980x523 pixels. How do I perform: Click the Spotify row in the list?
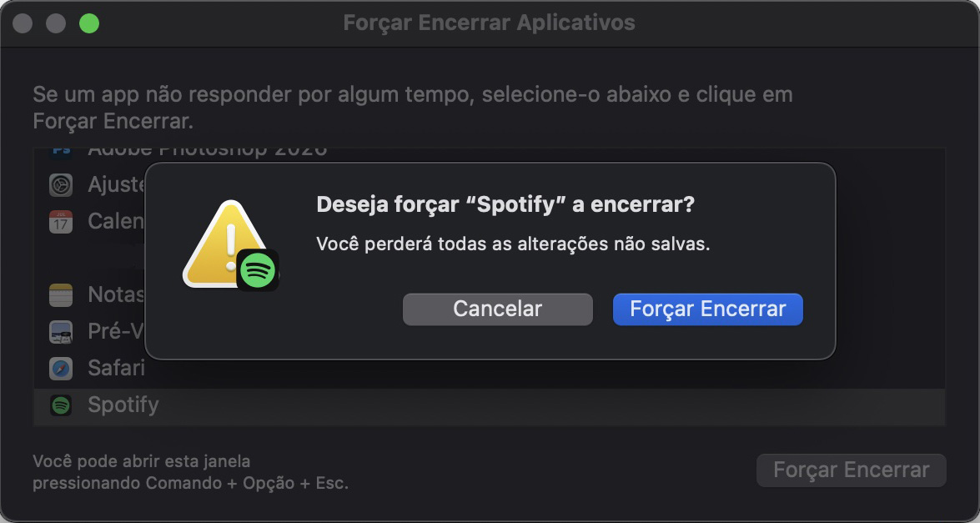coord(123,405)
